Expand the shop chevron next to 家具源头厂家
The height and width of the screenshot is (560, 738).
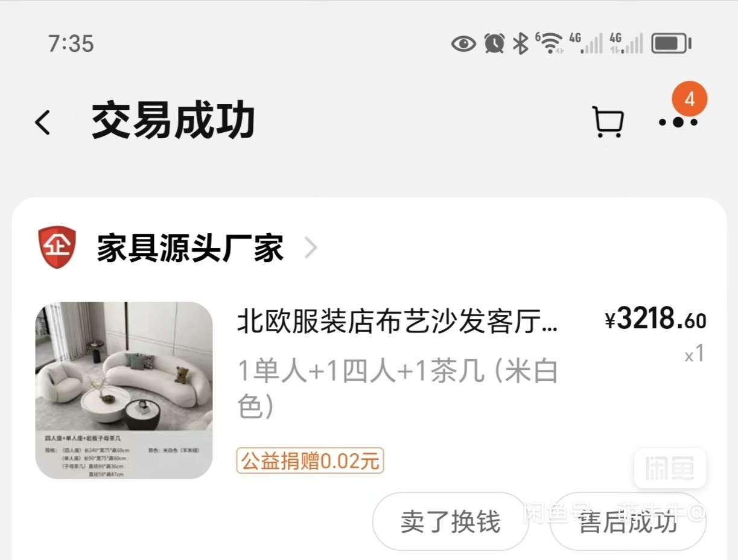coord(310,248)
